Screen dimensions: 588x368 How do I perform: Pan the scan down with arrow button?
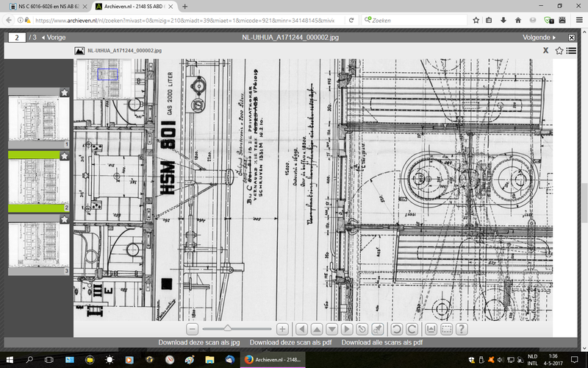click(x=331, y=329)
